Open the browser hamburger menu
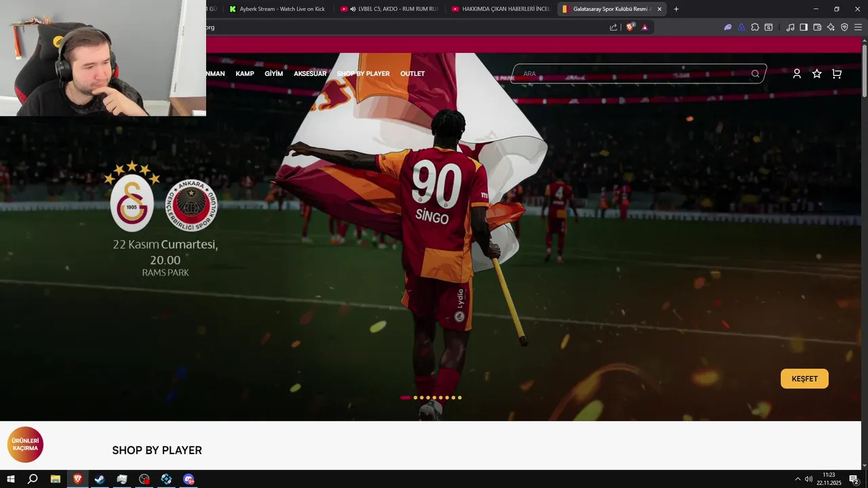The width and height of the screenshot is (868, 488). pos(858,27)
